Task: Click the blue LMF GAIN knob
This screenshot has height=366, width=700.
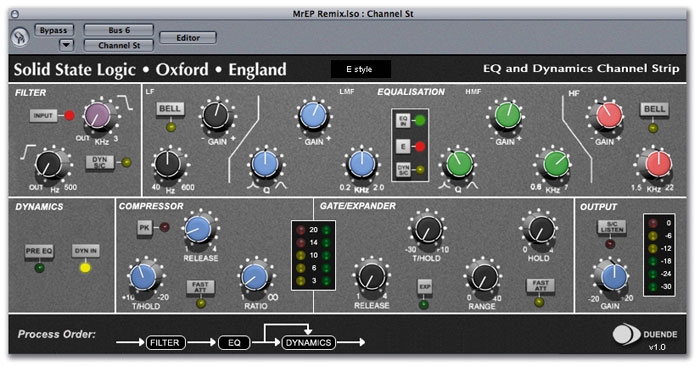Action: [x=313, y=115]
